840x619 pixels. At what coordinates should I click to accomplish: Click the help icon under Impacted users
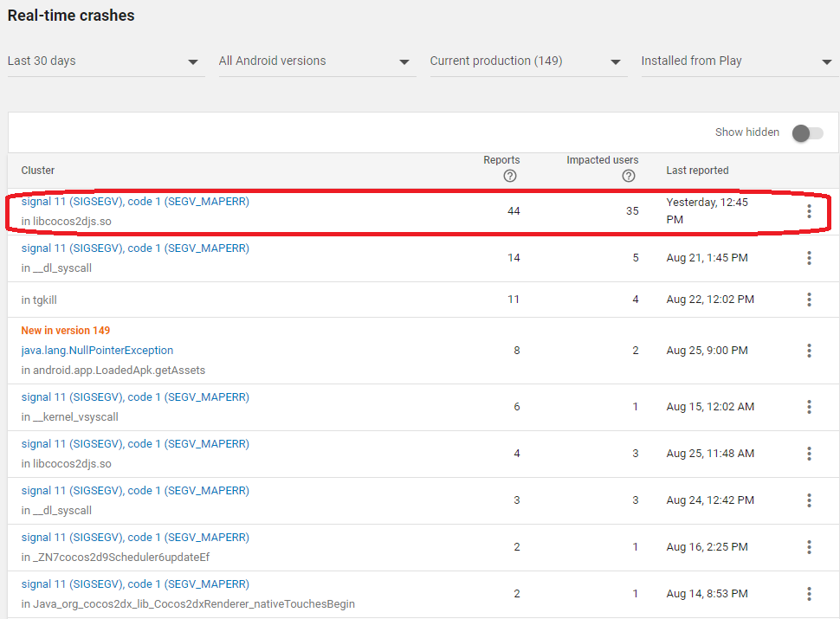pyautogui.click(x=629, y=176)
